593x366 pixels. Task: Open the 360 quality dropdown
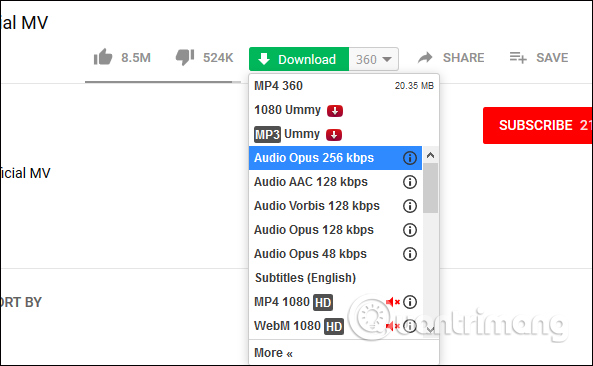coord(373,59)
